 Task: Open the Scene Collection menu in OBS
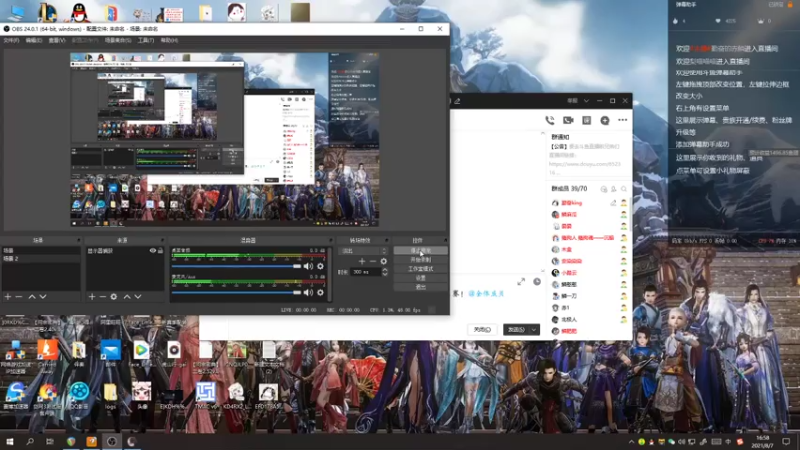pyautogui.click(x=118, y=40)
